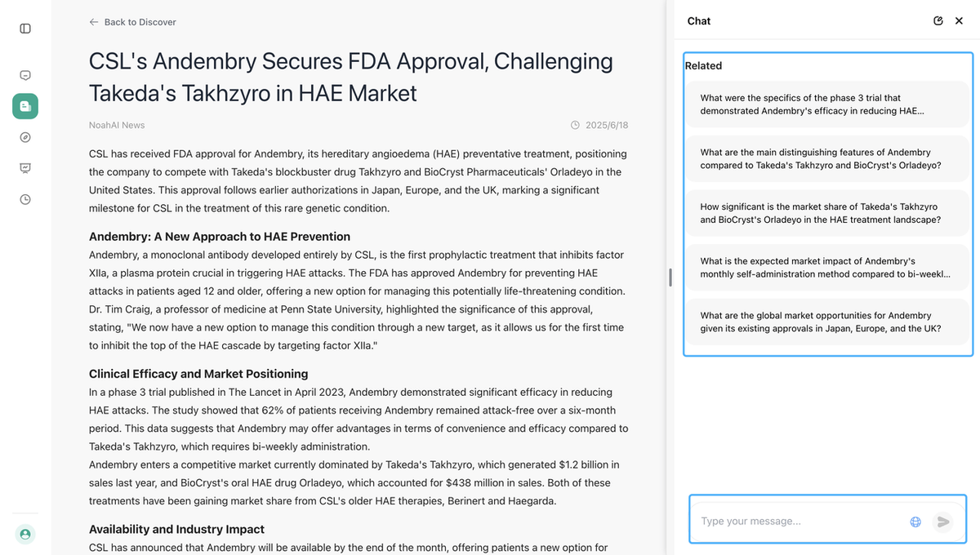
Task: Ask about global market opportunities for Andembry
Action: 826,322
